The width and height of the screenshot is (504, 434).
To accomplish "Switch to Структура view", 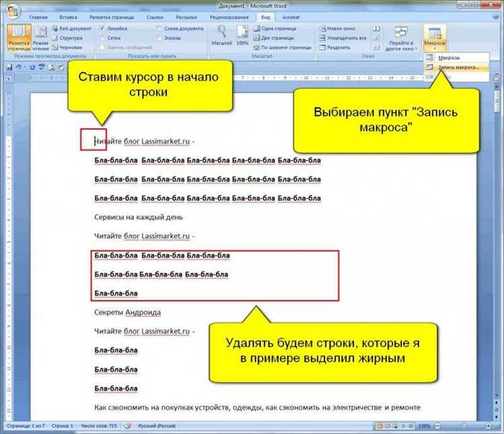I will [x=67, y=38].
